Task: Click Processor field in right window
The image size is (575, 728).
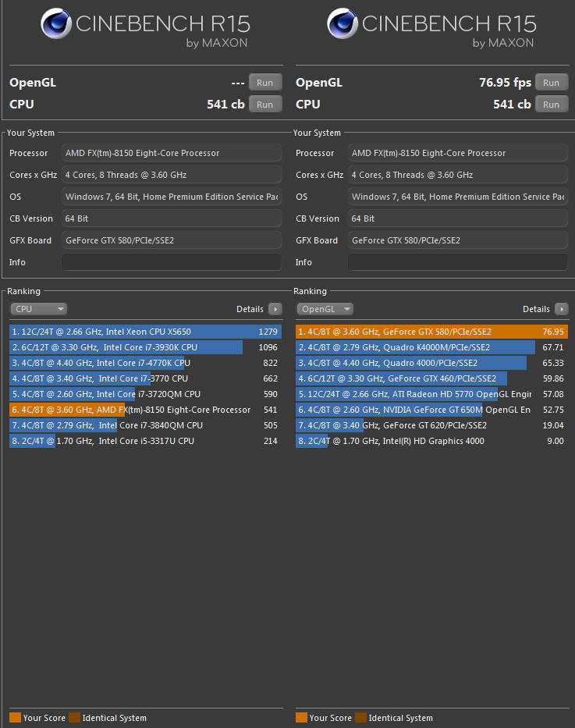Action: point(458,153)
